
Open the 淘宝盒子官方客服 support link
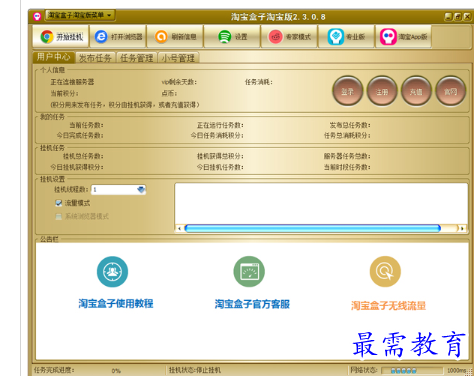[x=252, y=304]
